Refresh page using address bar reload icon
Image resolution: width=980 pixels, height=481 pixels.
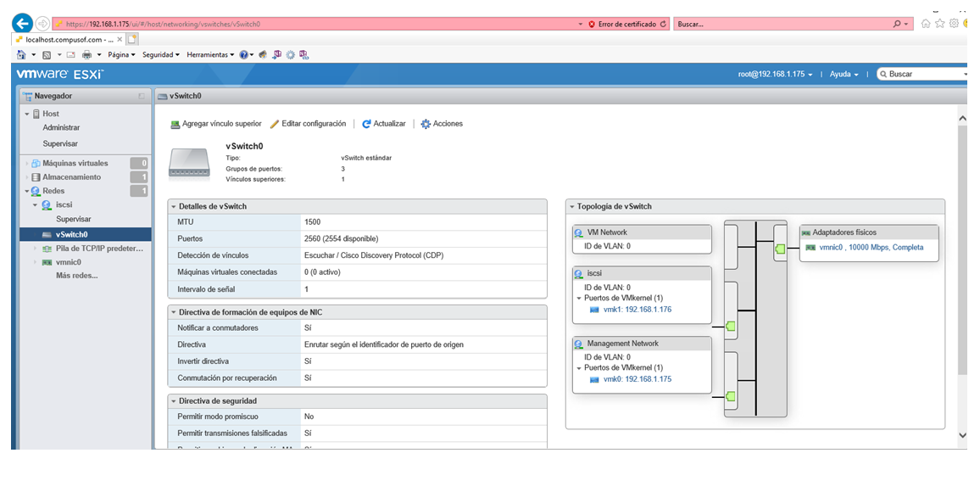(663, 25)
